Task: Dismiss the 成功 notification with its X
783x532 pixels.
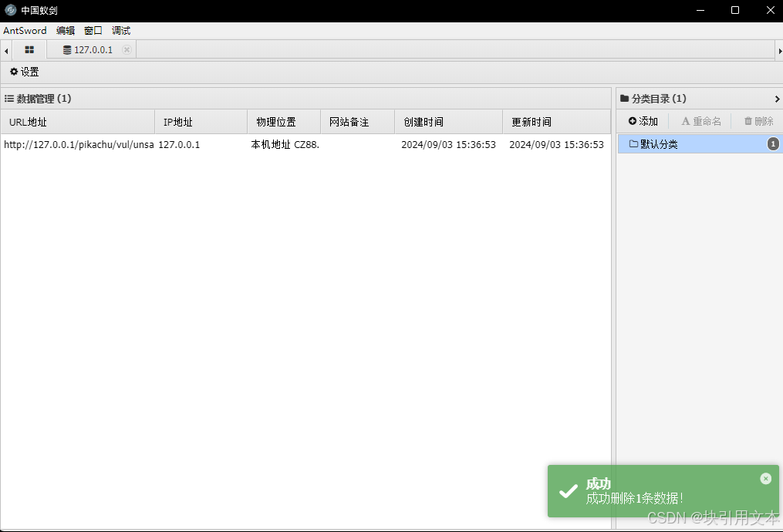Action: tap(765, 479)
